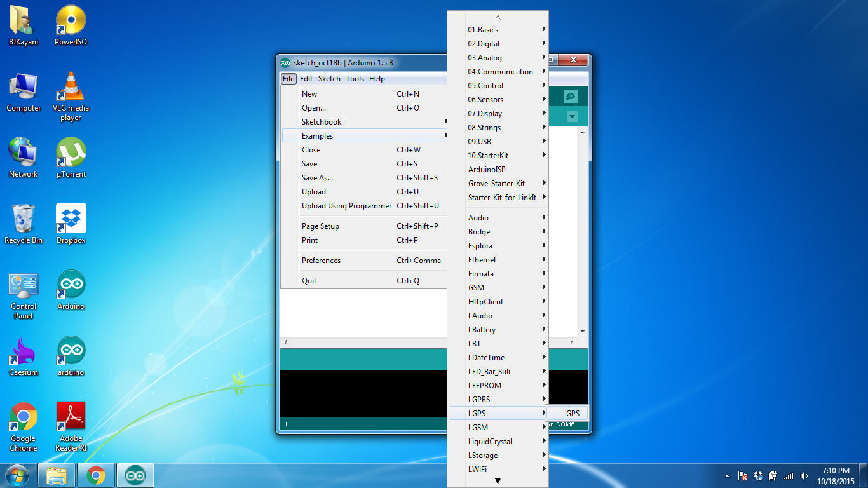The height and width of the screenshot is (488, 868).
Task: Open the File menu
Action: pos(288,79)
